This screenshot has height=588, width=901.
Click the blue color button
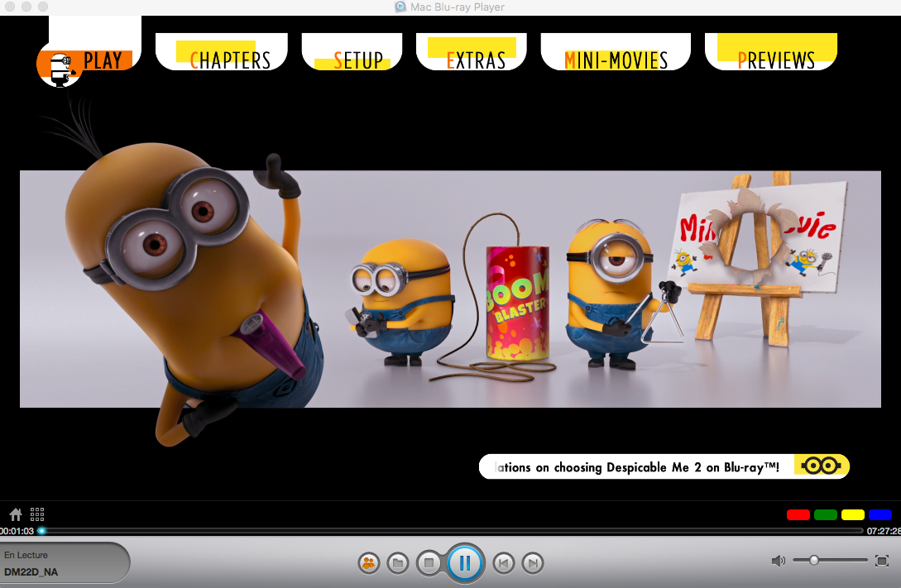(880, 514)
